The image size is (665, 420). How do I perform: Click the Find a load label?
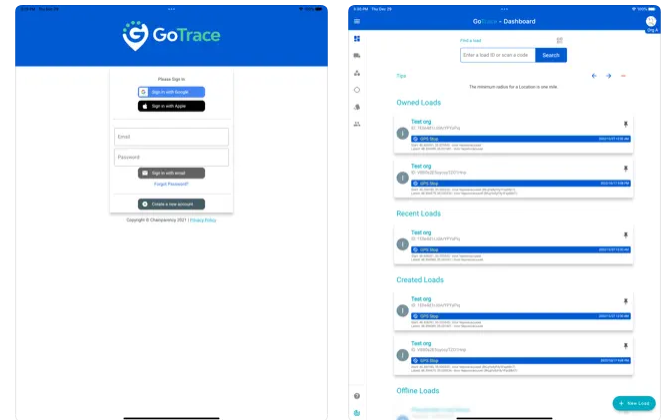471,41
